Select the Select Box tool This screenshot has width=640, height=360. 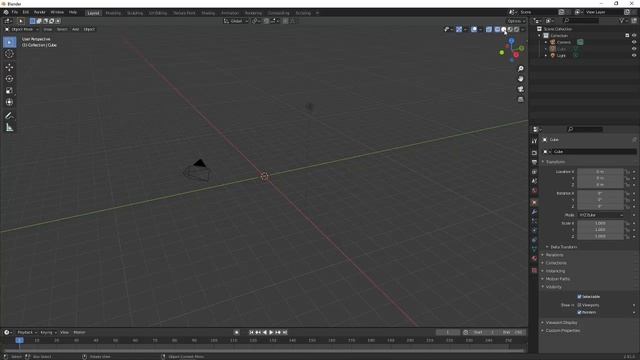(x=9, y=42)
